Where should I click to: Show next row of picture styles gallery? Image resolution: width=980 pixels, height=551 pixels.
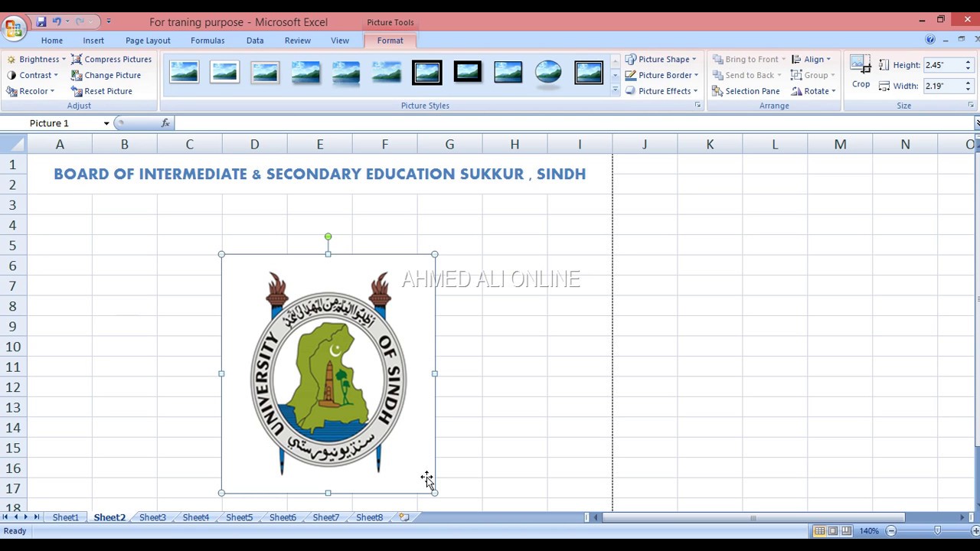pyautogui.click(x=615, y=76)
